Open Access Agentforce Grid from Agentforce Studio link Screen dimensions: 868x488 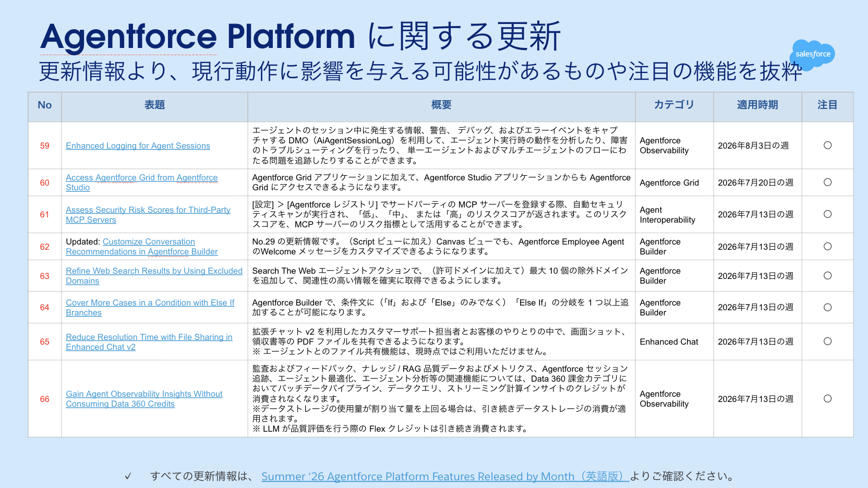141,182
